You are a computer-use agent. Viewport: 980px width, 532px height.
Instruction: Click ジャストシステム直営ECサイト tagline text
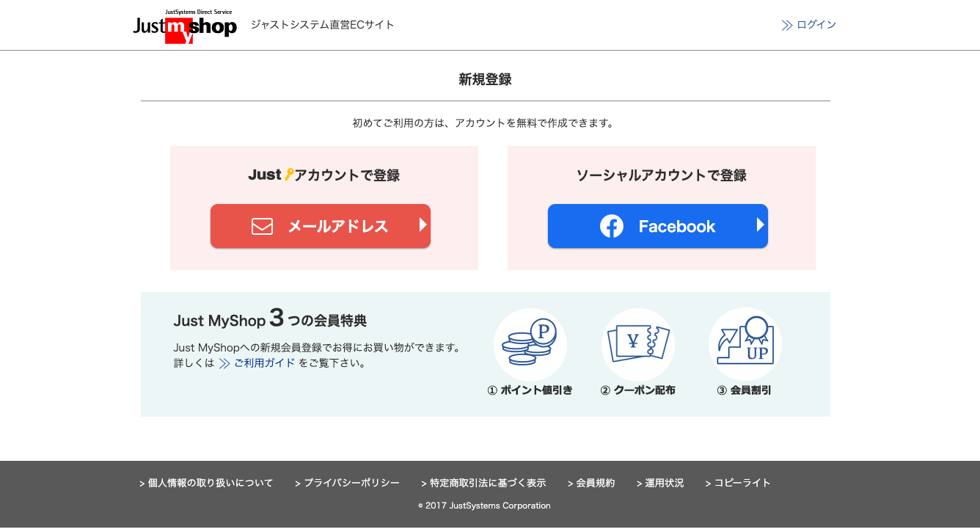[323, 25]
